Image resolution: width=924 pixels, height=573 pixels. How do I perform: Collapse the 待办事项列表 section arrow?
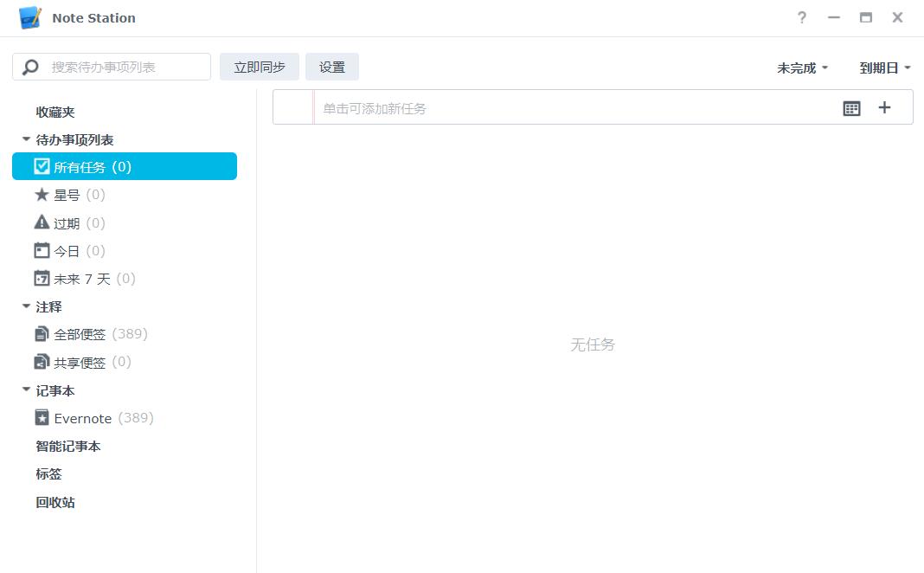[x=26, y=139]
